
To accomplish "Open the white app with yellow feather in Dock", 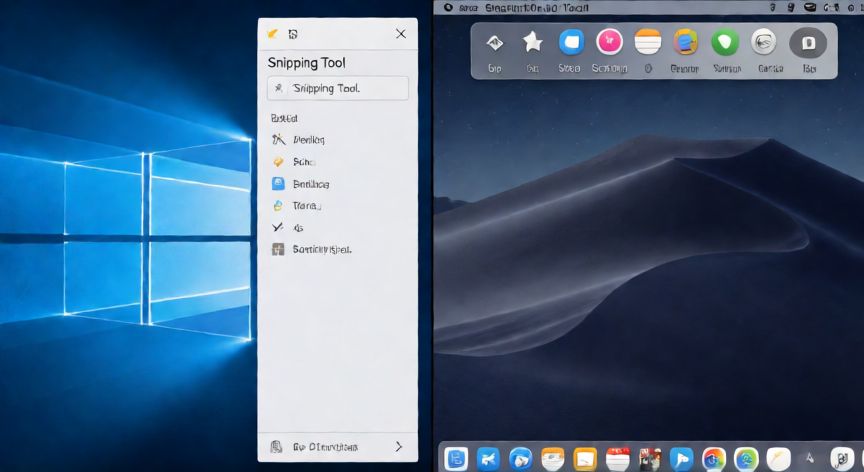I will [779, 459].
